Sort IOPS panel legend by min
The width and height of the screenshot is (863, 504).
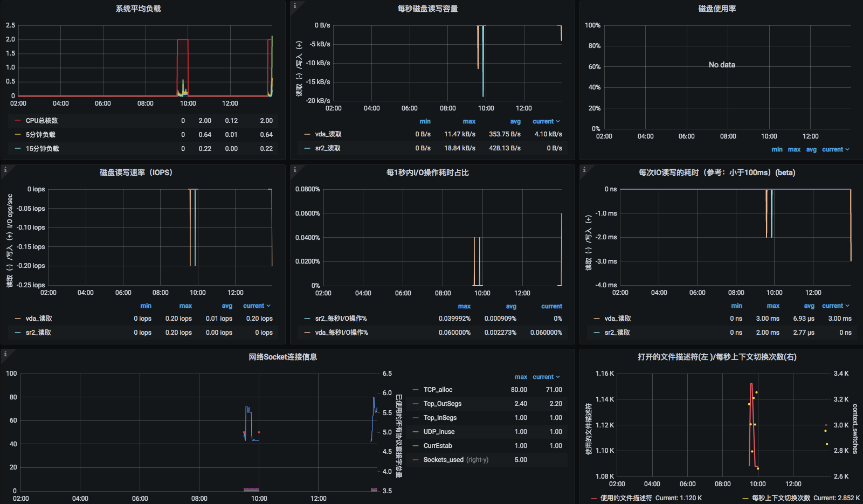point(146,306)
